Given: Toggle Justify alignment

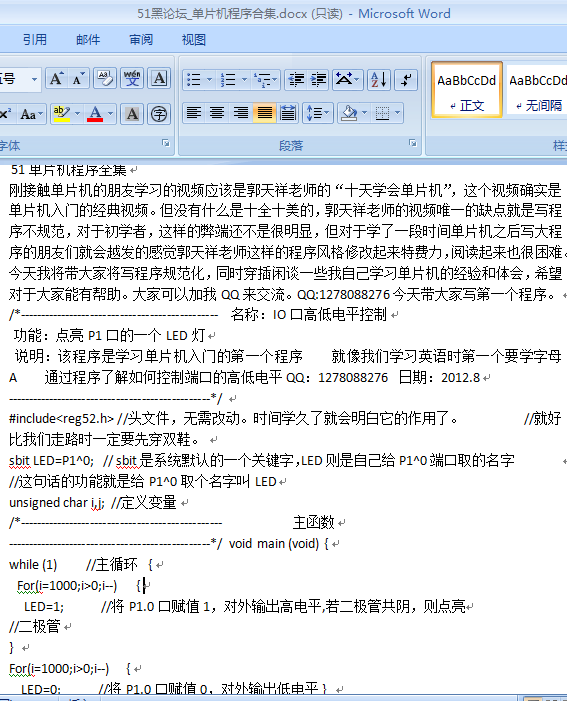Looking at the screenshot, I should [x=264, y=113].
